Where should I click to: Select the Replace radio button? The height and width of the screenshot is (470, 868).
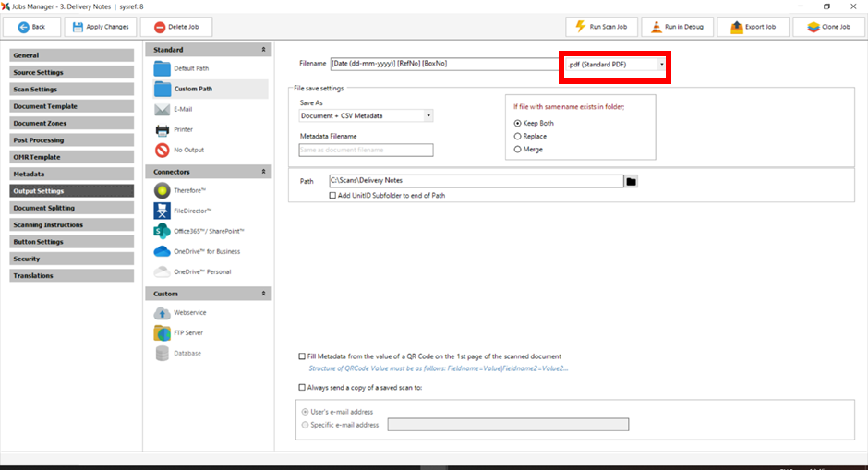518,136
